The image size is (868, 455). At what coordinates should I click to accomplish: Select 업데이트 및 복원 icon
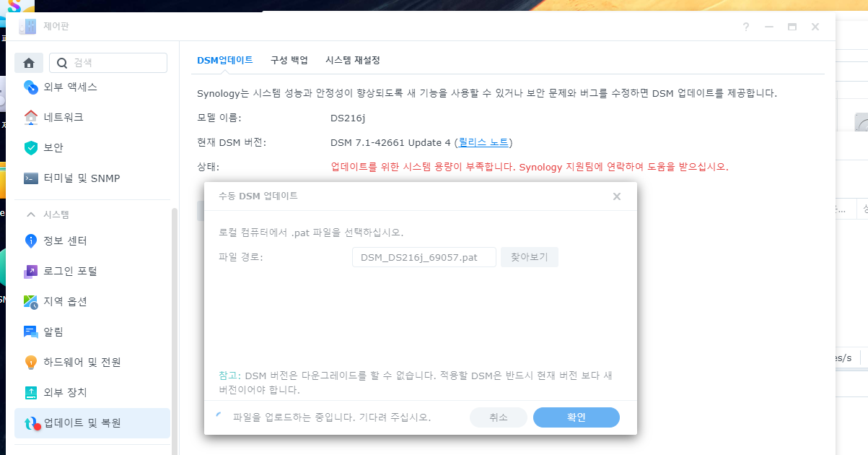tap(31, 423)
